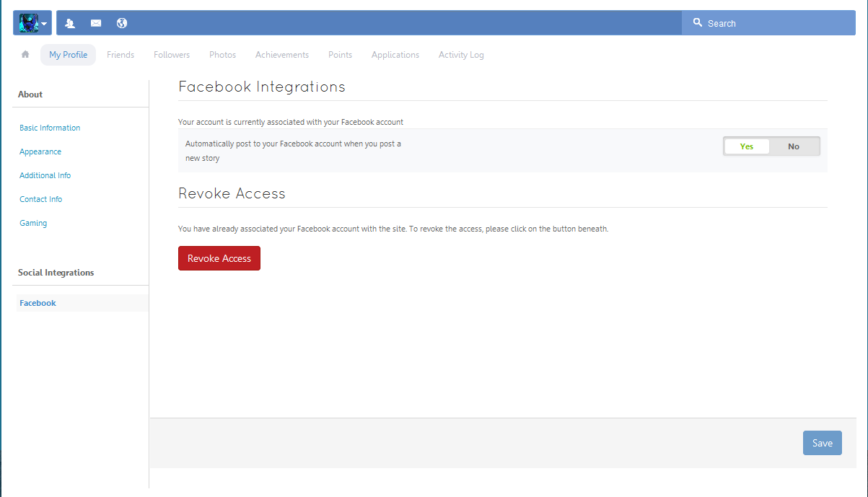Click the Social Integrations sidebar heading
This screenshot has height=497, width=868.
pyautogui.click(x=56, y=273)
